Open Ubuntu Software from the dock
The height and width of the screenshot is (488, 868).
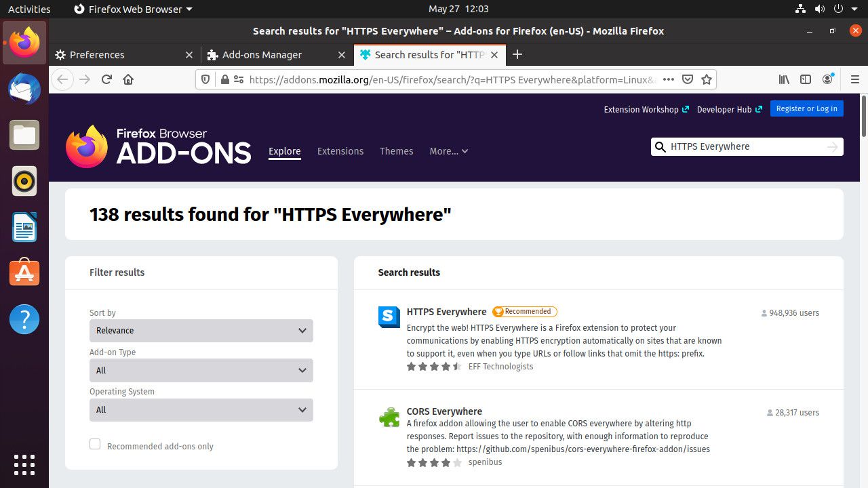[24, 273]
